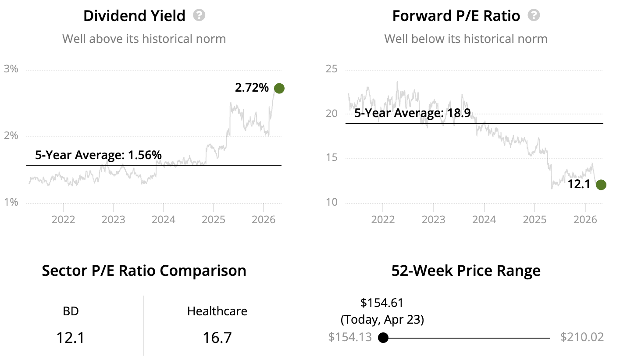Click the 5-Year Average: 18.9 label
The image size is (620, 364).
point(412,113)
